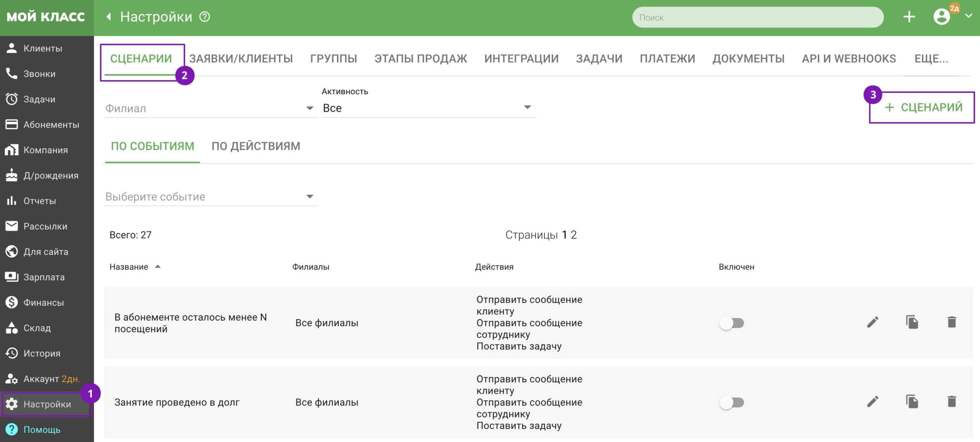Copy scenario 'Занятие проведено в долг'
The image size is (980, 442).
[912, 402]
